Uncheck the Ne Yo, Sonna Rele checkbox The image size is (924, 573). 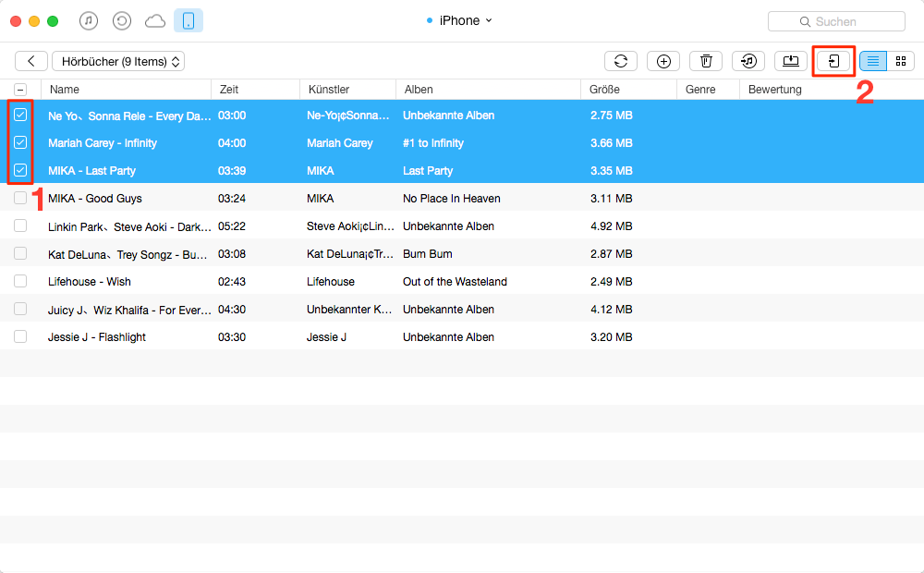click(20, 115)
